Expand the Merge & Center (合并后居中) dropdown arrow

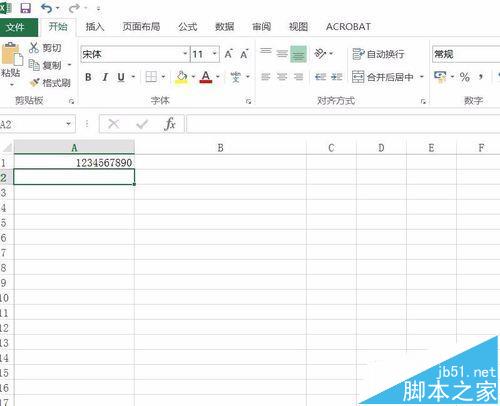coord(422,77)
